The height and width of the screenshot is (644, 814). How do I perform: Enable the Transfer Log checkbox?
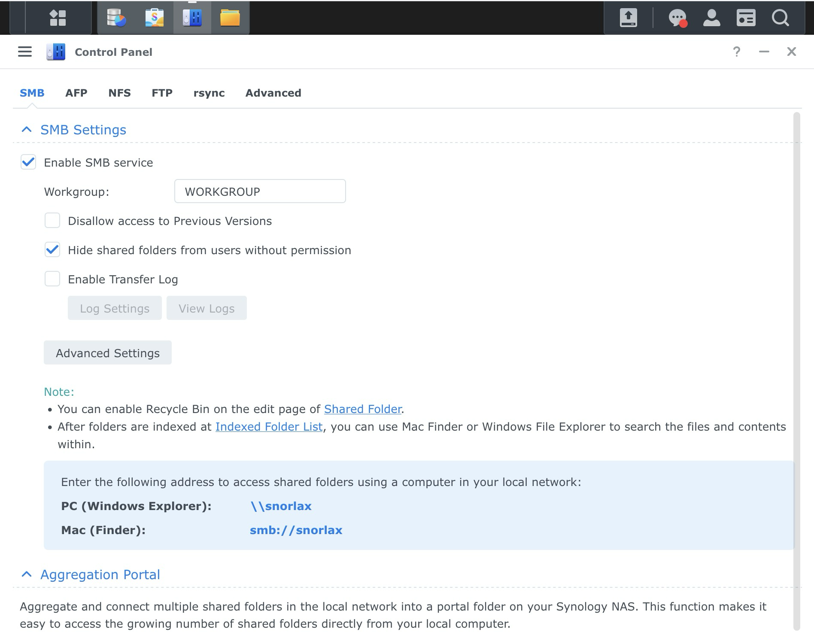(x=52, y=279)
